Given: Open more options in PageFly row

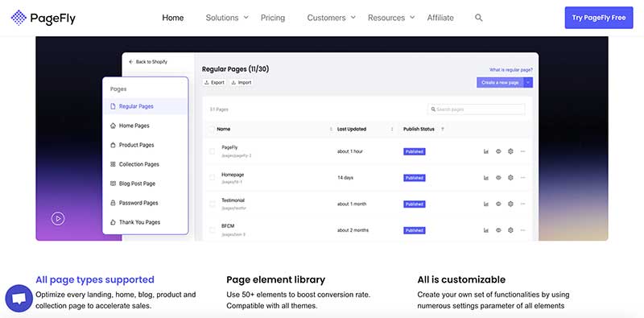Looking at the screenshot, I should pyautogui.click(x=522, y=151).
